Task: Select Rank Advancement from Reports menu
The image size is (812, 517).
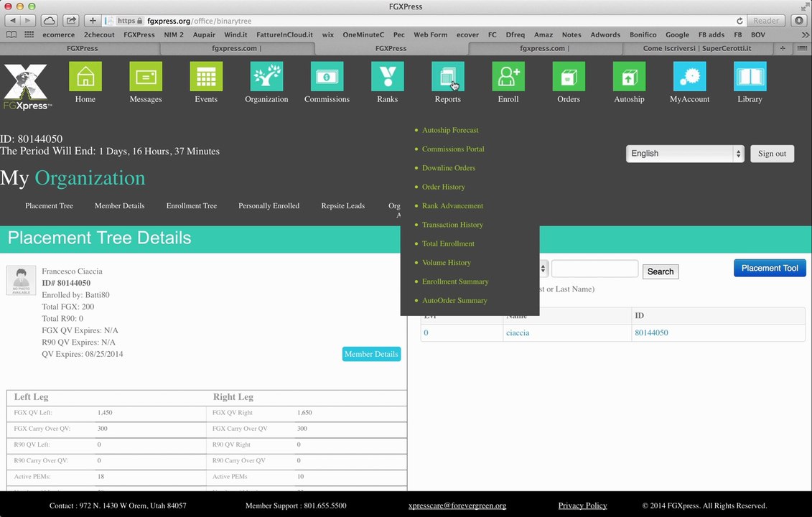Action: pos(452,205)
